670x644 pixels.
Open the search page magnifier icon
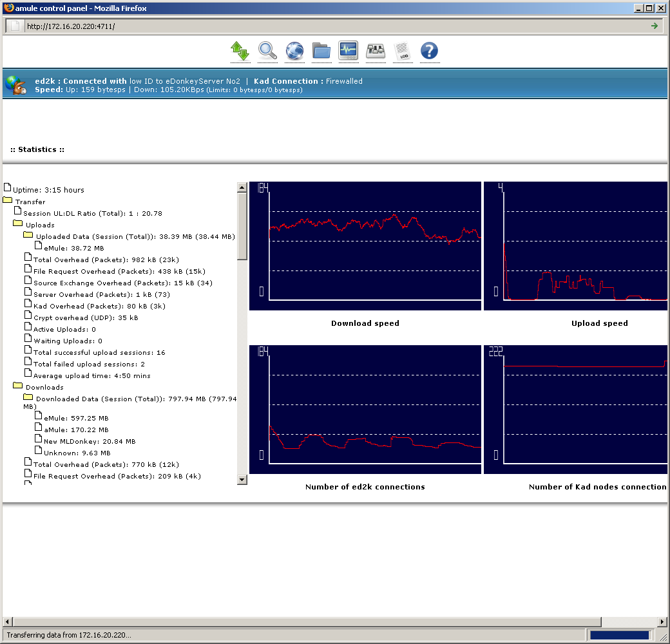(x=267, y=52)
